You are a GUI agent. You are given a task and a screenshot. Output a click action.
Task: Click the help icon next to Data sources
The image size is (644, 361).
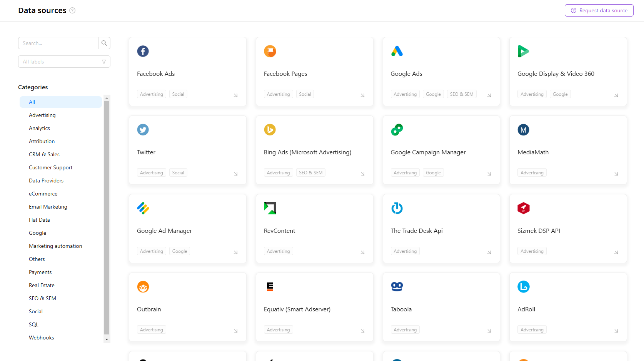tap(72, 10)
